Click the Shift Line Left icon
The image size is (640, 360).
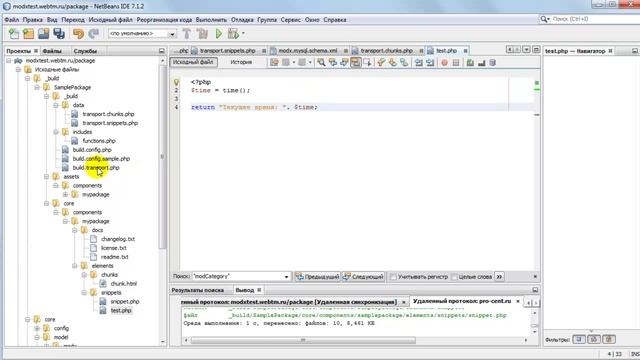(x=418, y=62)
